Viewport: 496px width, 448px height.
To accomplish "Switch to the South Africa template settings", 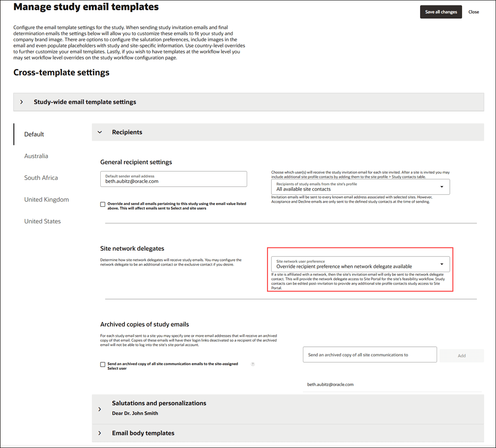I will click(41, 178).
